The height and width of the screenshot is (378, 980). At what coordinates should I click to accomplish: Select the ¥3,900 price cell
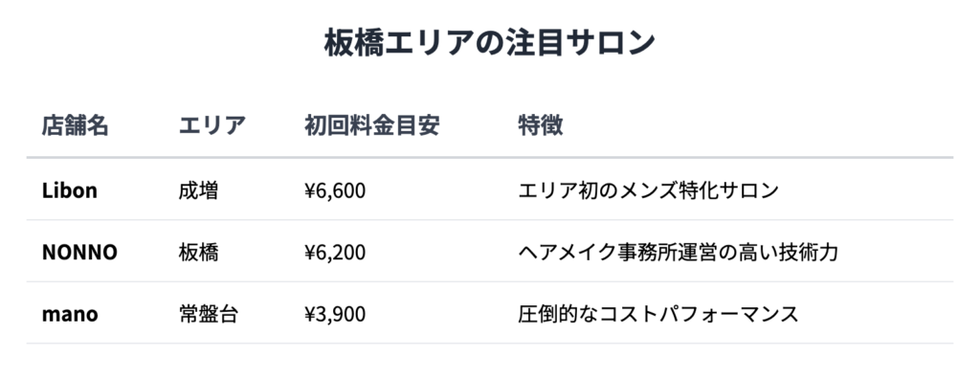click(335, 314)
